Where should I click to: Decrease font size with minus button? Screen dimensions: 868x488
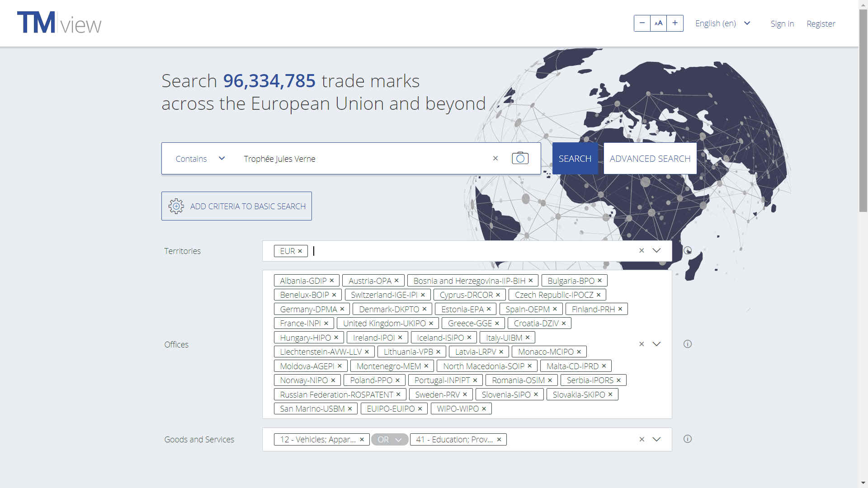pos(642,23)
